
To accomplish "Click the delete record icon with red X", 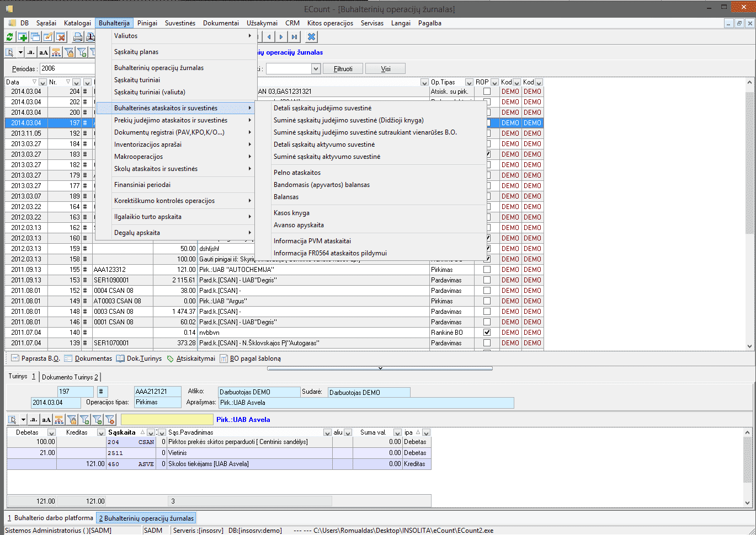I will point(61,37).
